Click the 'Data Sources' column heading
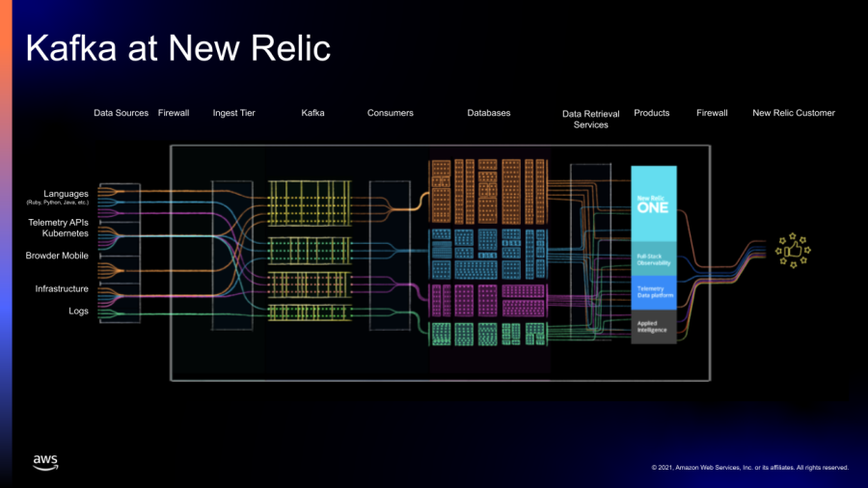Image resolution: width=868 pixels, height=488 pixels. click(x=121, y=113)
